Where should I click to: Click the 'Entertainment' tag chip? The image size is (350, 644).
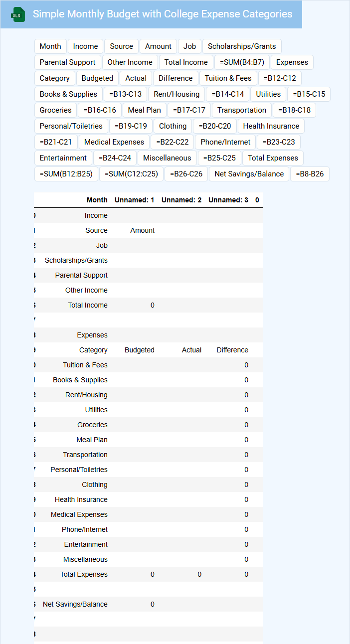click(x=63, y=158)
